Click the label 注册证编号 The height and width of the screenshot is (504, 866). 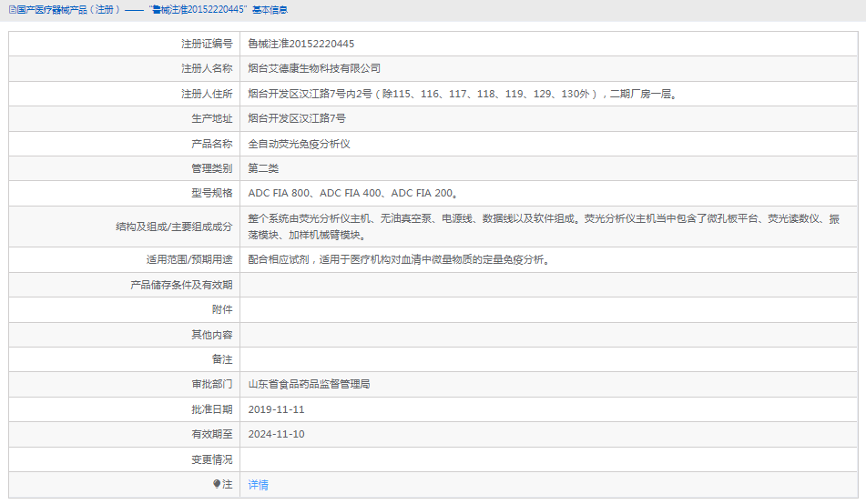pos(207,44)
